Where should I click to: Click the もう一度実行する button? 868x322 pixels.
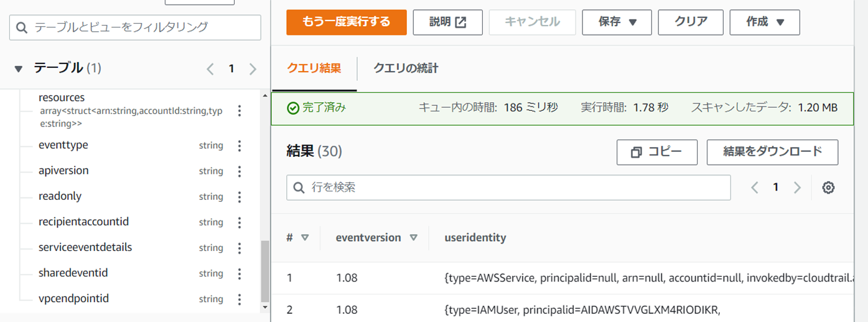click(x=346, y=22)
